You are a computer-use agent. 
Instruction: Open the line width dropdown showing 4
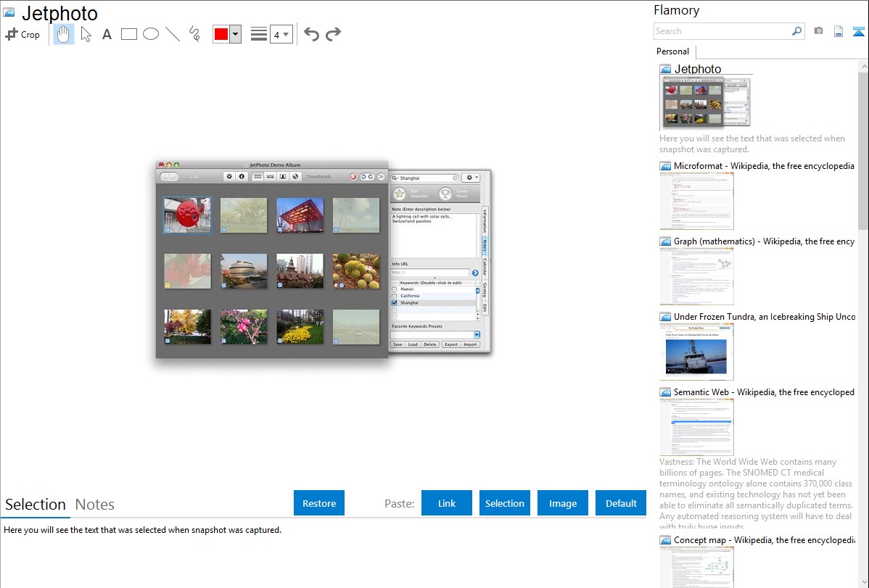tap(281, 34)
